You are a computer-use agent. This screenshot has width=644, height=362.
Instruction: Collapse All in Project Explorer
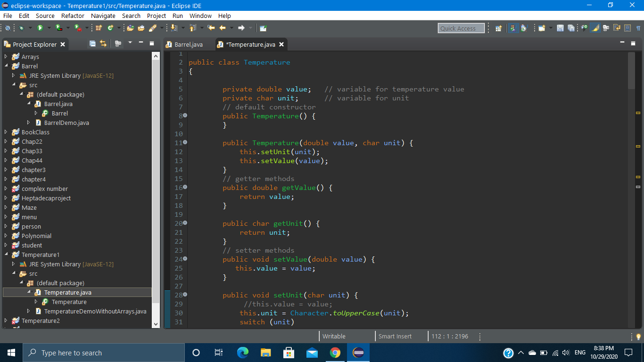point(92,44)
